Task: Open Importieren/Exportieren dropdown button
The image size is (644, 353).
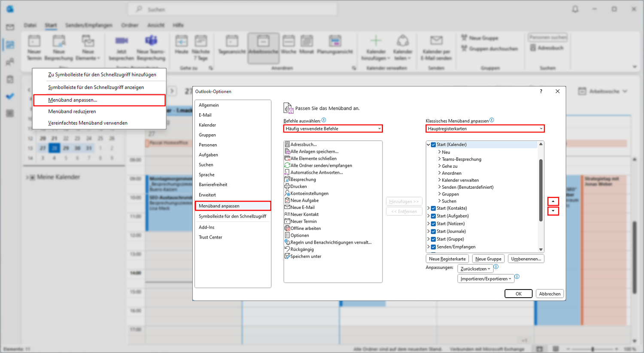Action: click(x=486, y=279)
